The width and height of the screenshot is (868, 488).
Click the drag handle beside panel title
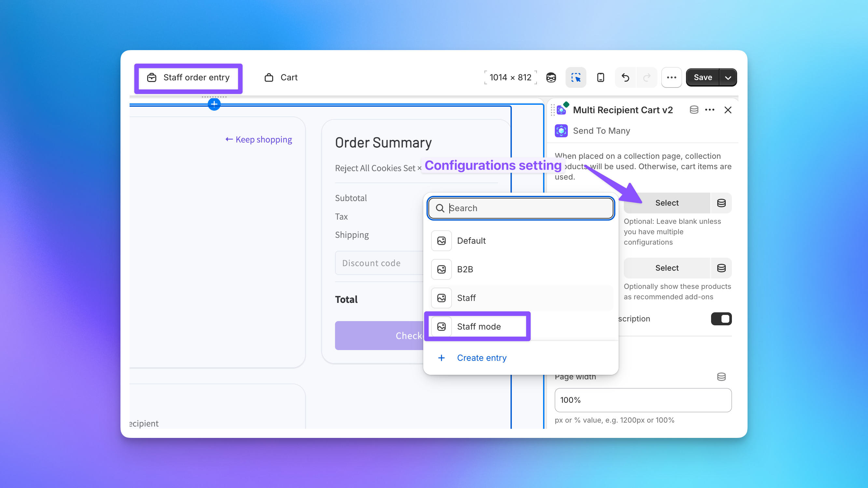[553, 110]
